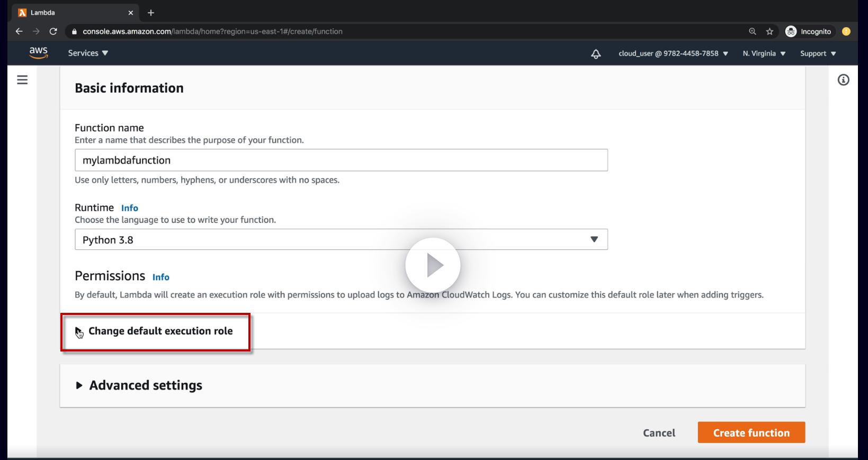Image resolution: width=868 pixels, height=460 pixels.
Task: Click the video play button overlay
Action: coord(433,265)
